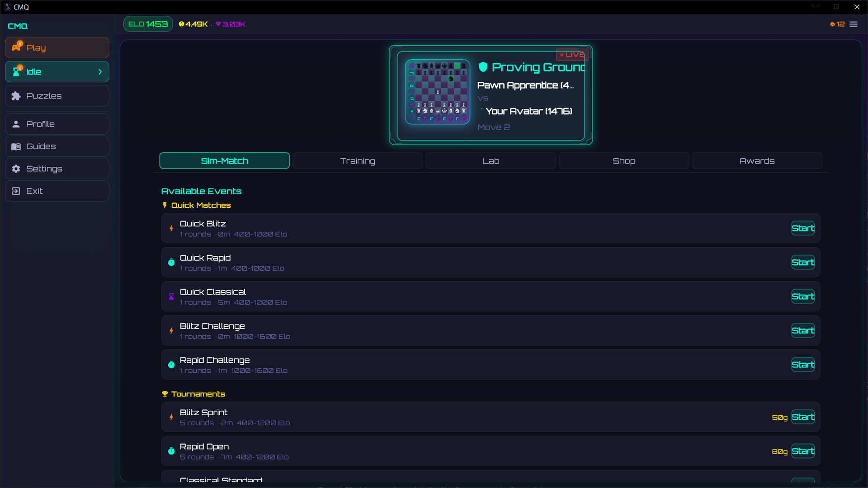
Task: Click the Profile person icon
Action: click(x=16, y=124)
